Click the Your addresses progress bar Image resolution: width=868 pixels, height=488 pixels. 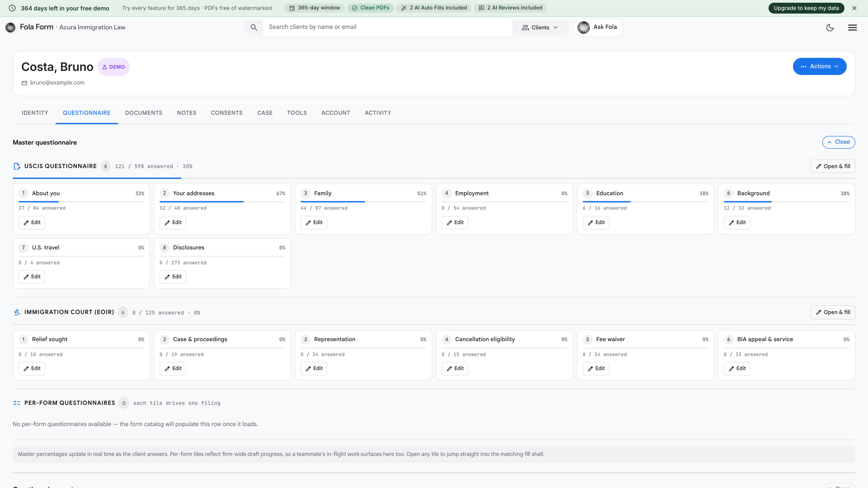pyautogui.click(x=222, y=202)
